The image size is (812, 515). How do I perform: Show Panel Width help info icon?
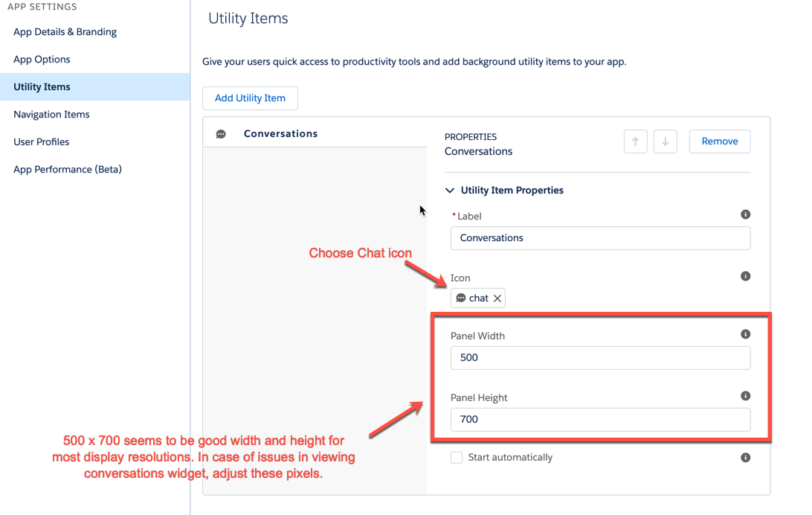pos(745,334)
